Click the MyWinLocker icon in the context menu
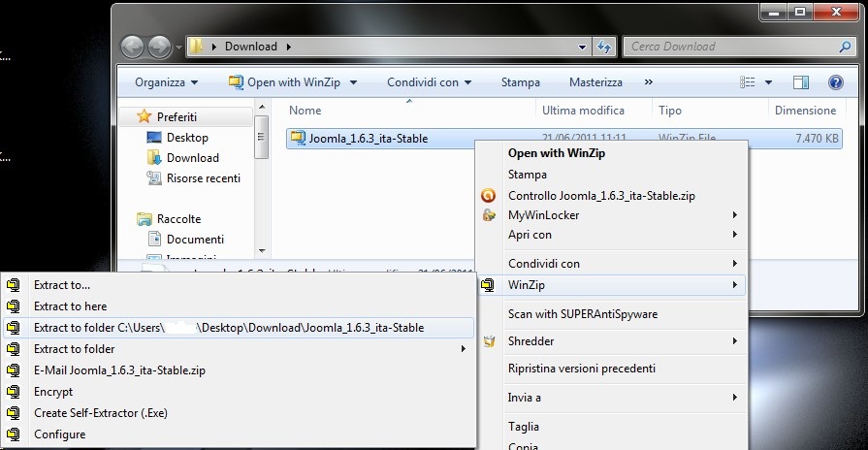868x450 pixels. click(488, 214)
